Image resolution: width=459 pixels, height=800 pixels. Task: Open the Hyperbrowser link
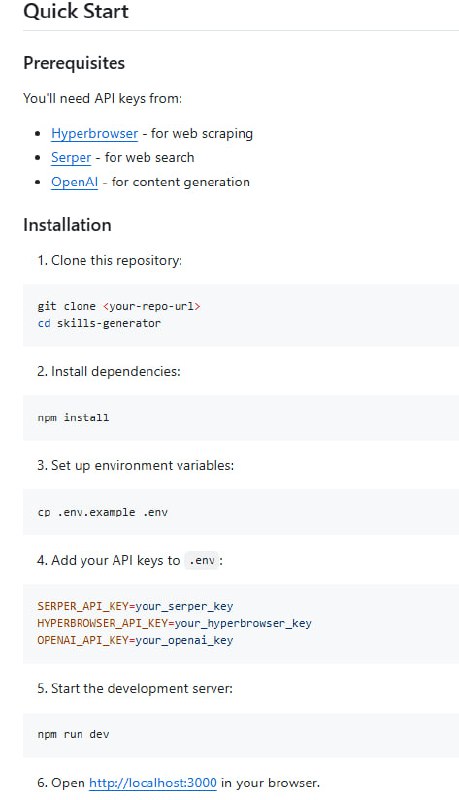coord(94,133)
